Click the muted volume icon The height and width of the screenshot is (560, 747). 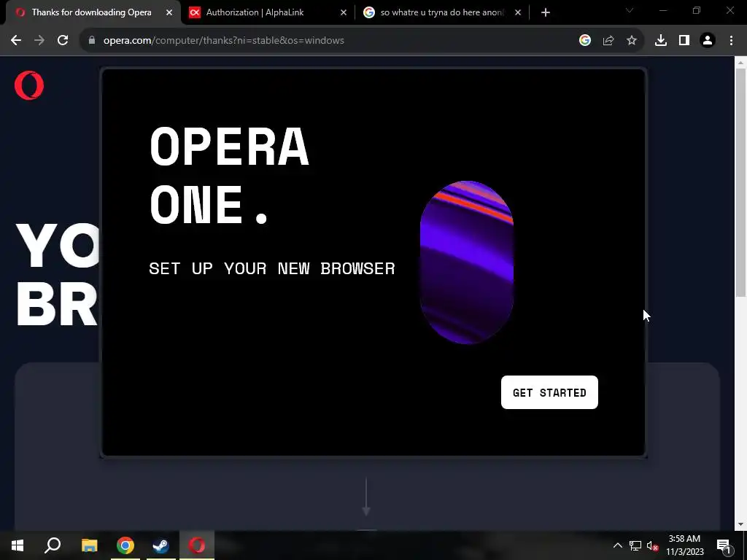tap(652, 545)
